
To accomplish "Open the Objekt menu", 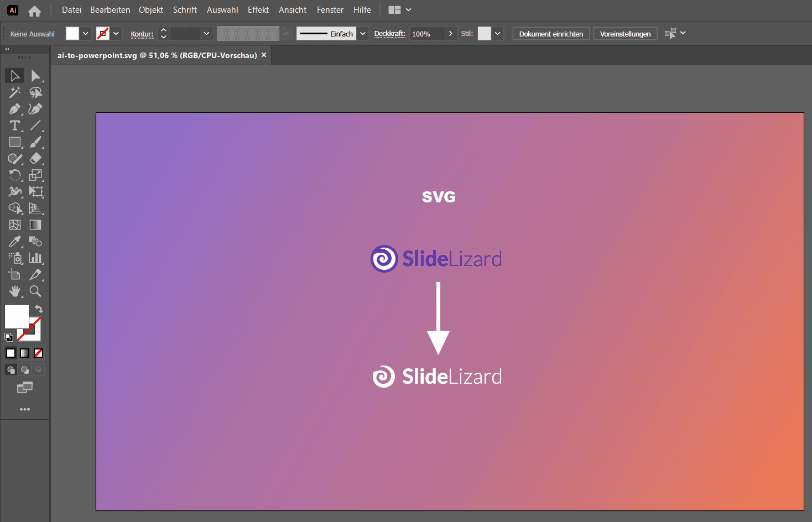I will pos(151,10).
